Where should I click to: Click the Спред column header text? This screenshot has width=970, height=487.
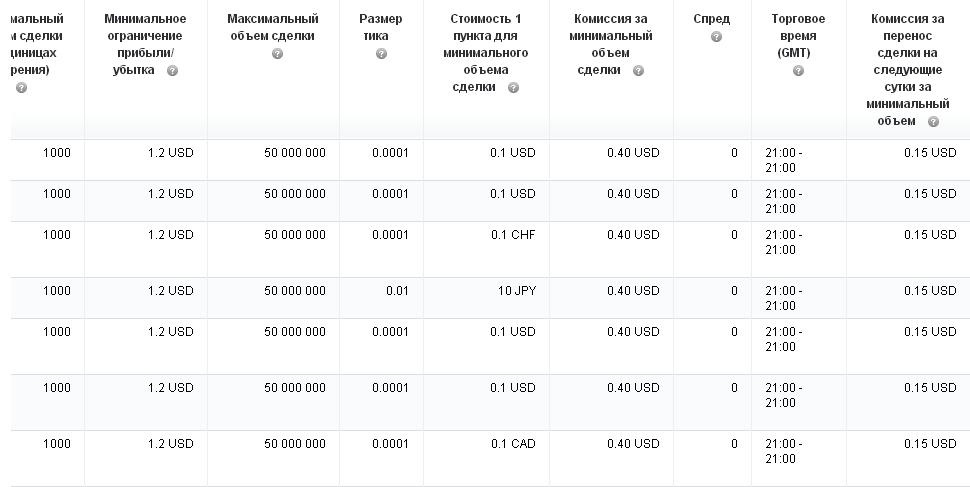(711, 19)
